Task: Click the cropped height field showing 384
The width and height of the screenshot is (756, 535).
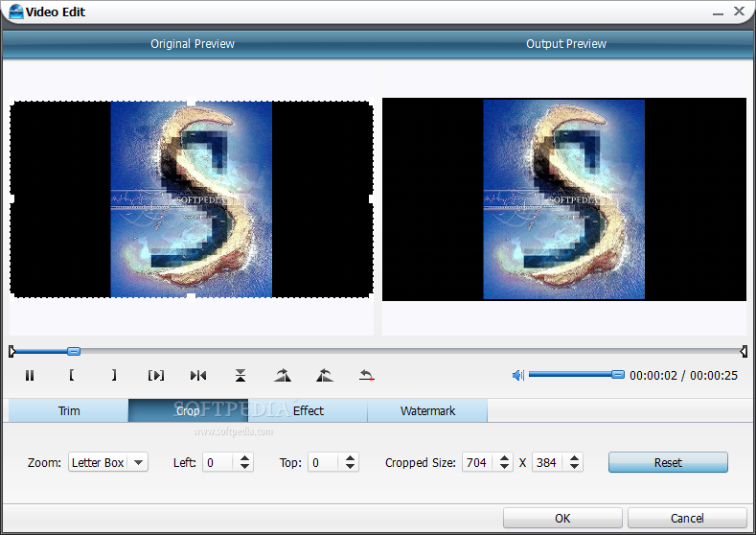Action: pyautogui.click(x=549, y=462)
